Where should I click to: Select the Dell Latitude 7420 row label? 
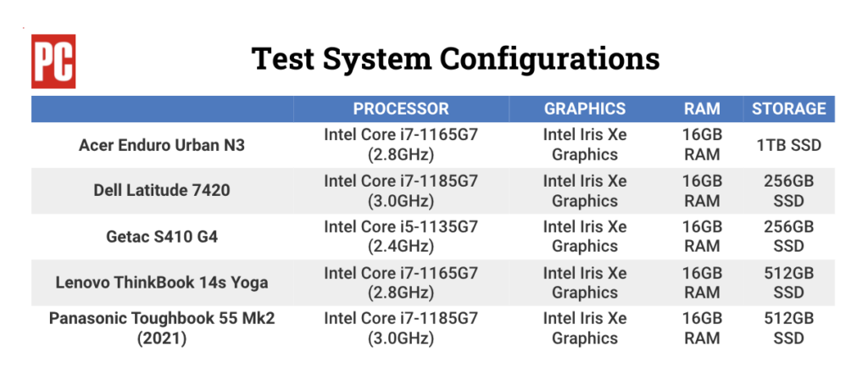click(162, 191)
